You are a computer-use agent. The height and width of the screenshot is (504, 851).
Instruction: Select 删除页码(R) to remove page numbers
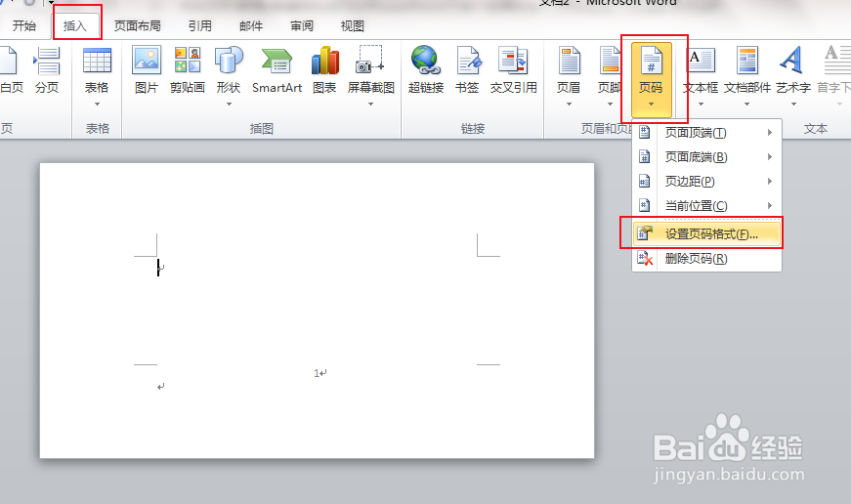click(x=706, y=258)
